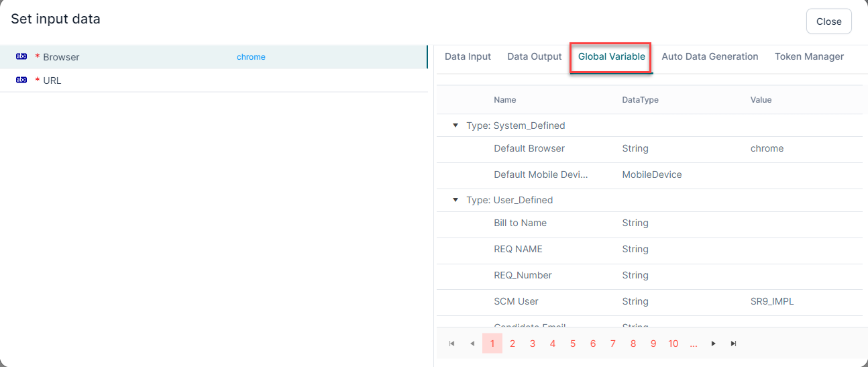This screenshot has width=868, height=367.
Task: Click String datatype in SCM User row
Action: point(635,301)
